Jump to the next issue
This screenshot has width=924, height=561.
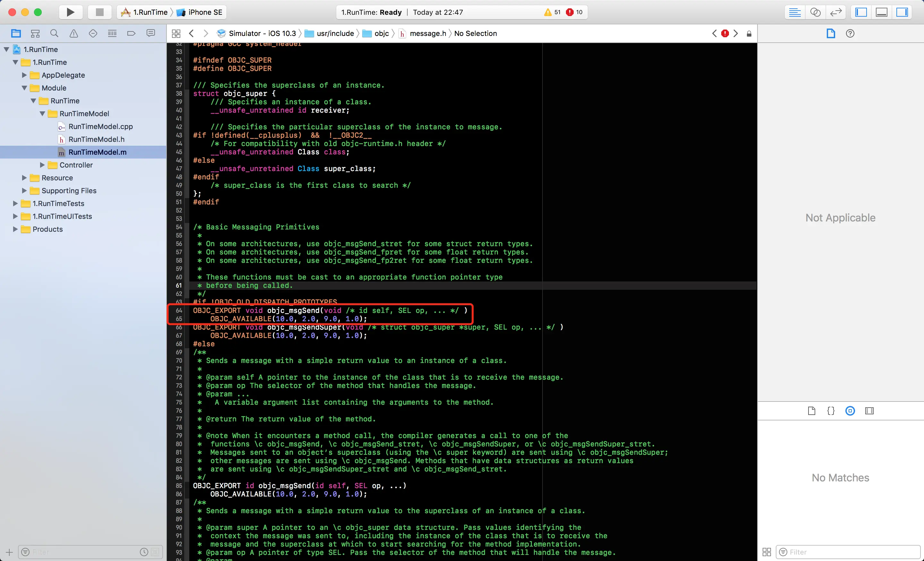(736, 33)
